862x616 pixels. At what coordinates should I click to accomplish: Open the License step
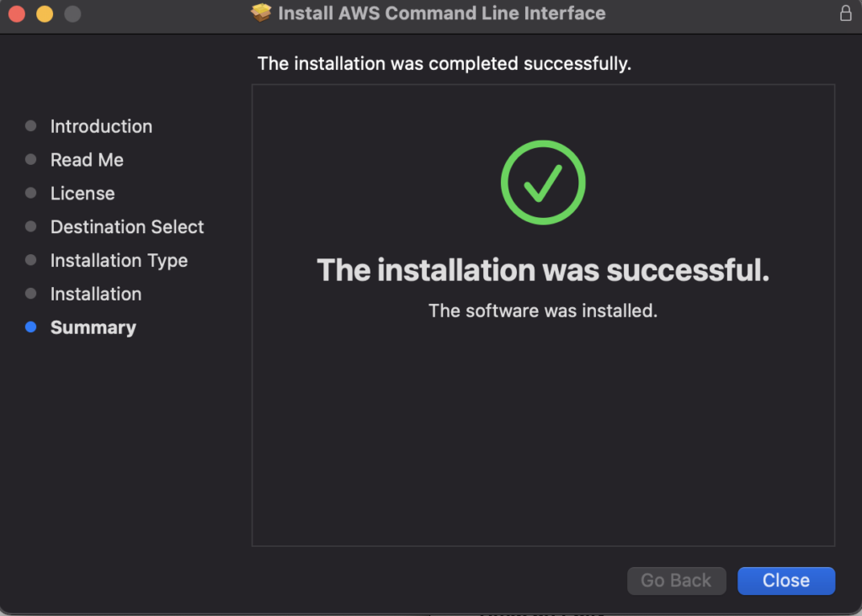[82, 194]
